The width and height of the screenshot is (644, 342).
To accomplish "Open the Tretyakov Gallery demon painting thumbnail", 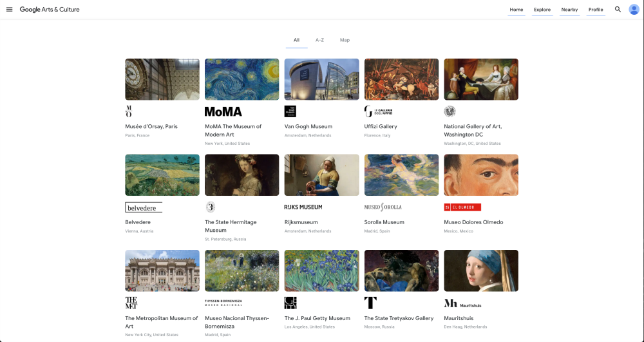I will tap(401, 271).
